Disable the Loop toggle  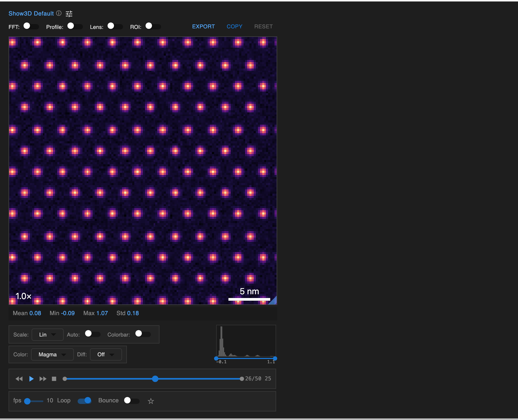84,401
